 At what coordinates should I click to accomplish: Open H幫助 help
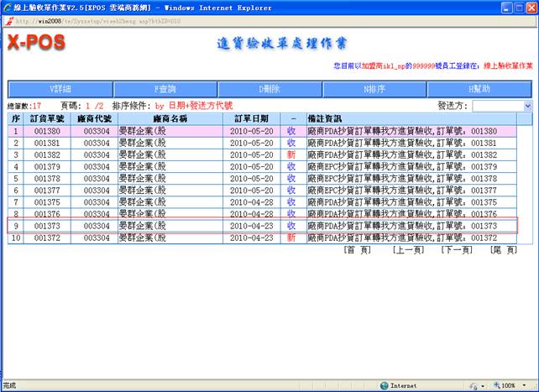pos(479,89)
